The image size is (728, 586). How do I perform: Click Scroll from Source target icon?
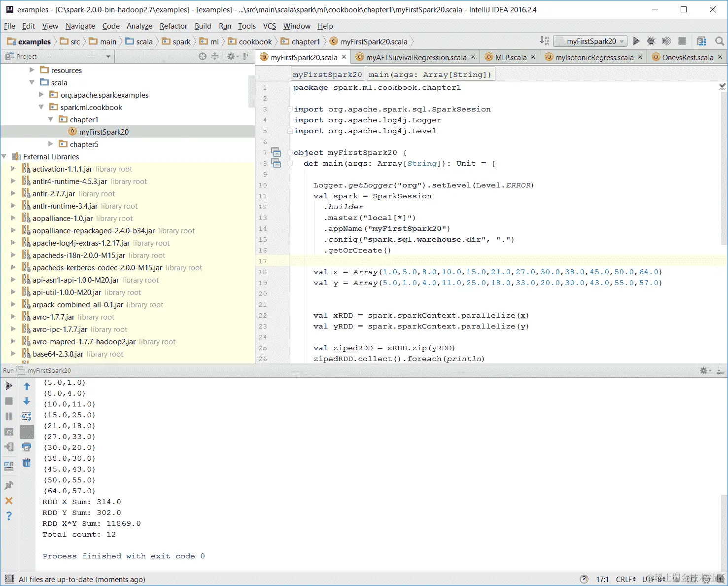coord(203,56)
